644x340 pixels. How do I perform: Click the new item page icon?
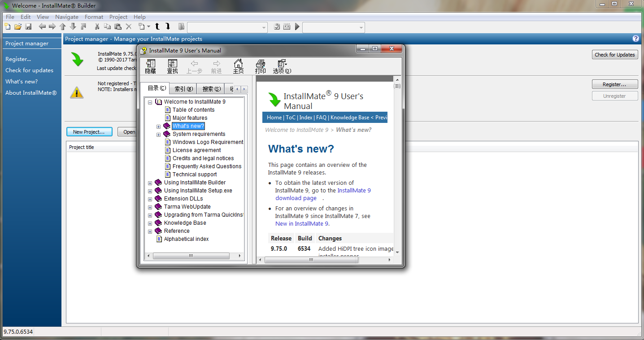(141, 27)
